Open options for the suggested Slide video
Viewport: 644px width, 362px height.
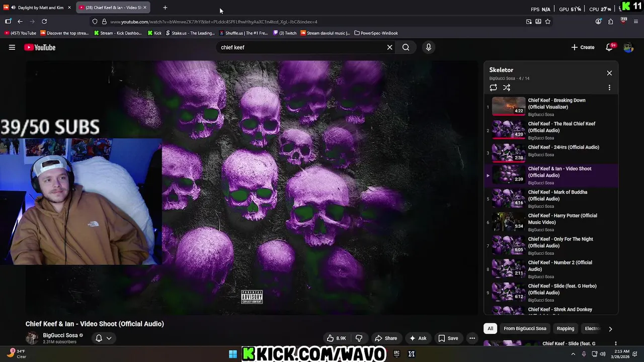[x=615, y=344]
